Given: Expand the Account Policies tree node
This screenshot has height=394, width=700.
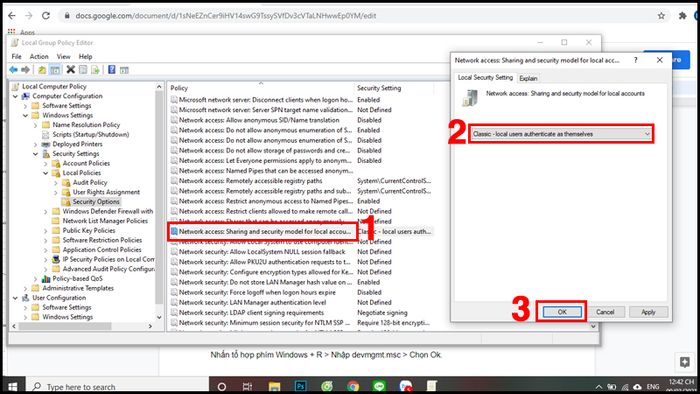Looking at the screenshot, I should (46, 164).
